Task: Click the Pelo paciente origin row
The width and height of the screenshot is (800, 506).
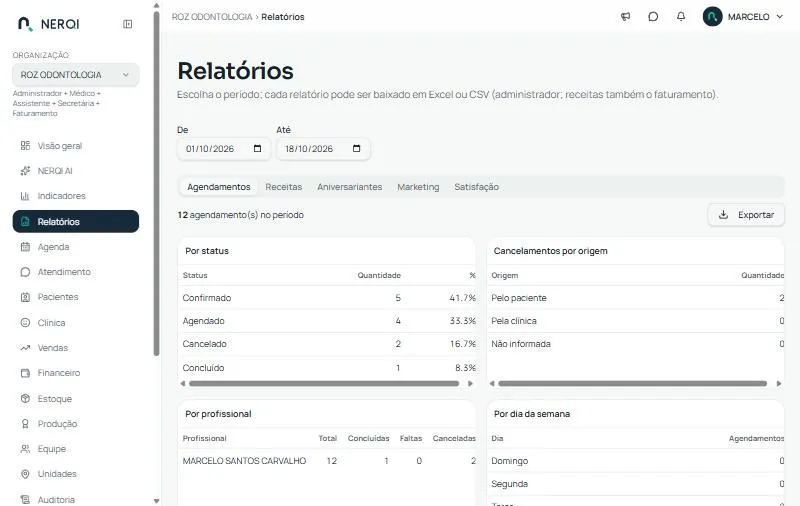Action: pyautogui.click(x=635, y=297)
